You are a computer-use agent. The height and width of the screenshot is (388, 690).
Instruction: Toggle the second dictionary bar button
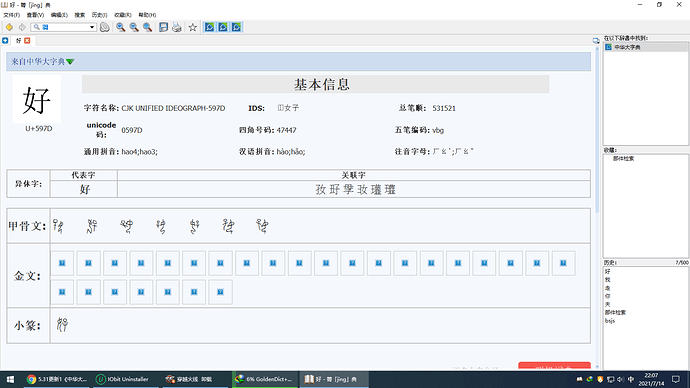click(223, 27)
